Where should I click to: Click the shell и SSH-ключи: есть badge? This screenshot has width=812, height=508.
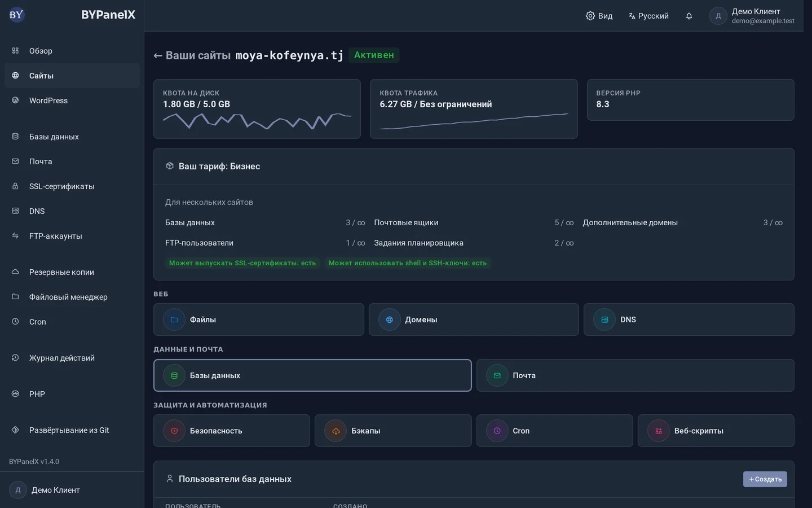[408, 263]
